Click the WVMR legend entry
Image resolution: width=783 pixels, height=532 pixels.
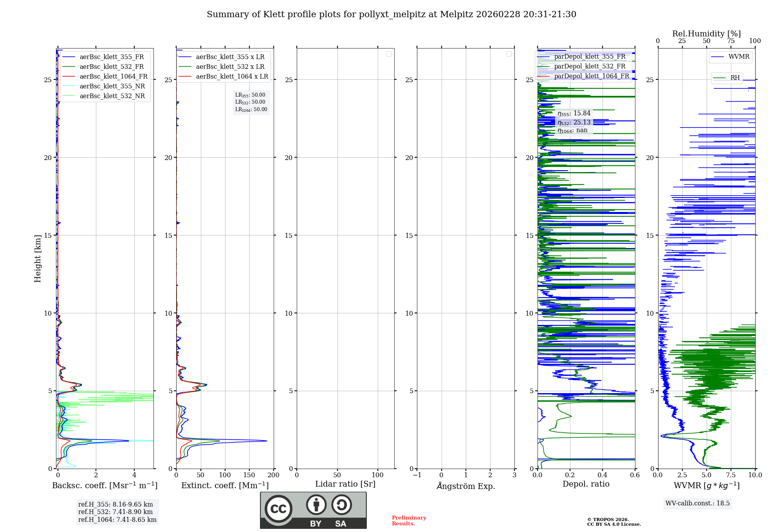(x=738, y=57)
